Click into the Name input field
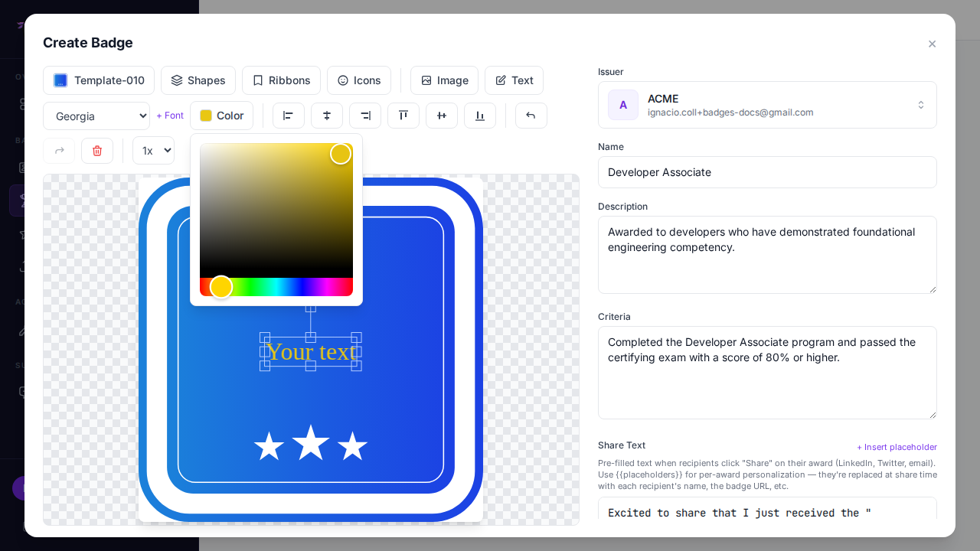The image size is (980, 551). (x=767, y=172)
